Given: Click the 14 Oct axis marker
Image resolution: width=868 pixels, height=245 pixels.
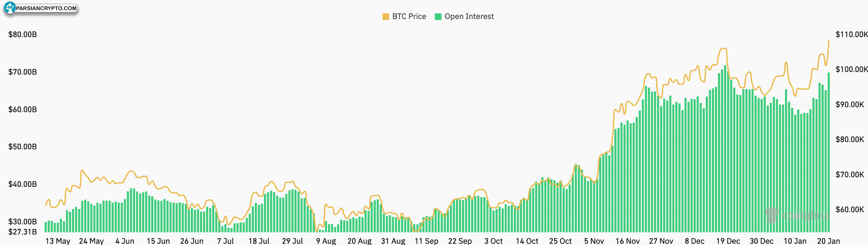Looking at the screenshot, I should (527, 241).
